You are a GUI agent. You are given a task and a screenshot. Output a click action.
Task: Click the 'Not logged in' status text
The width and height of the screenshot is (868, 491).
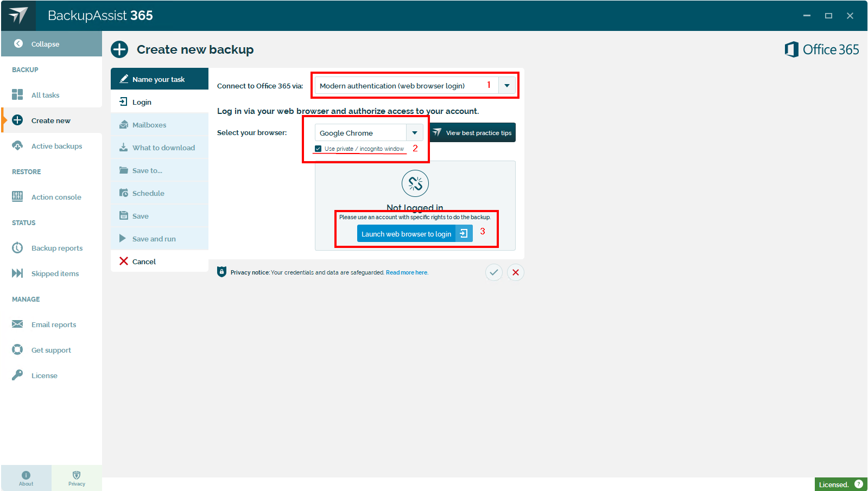pyautogui.click(x=415, y=207)
